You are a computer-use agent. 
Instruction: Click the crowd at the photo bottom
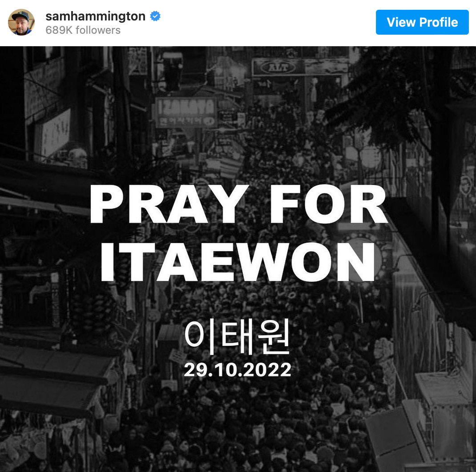[237, 431]
